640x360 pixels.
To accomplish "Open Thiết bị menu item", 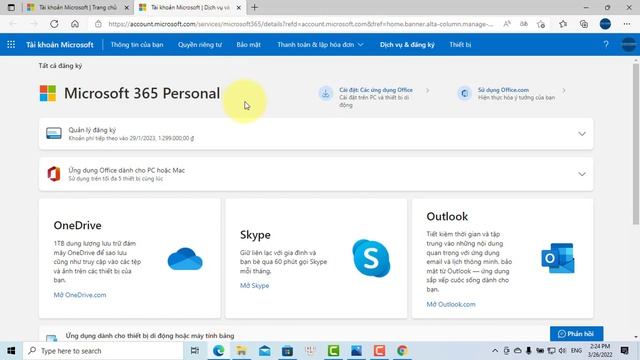I will [x=460, y=44].
